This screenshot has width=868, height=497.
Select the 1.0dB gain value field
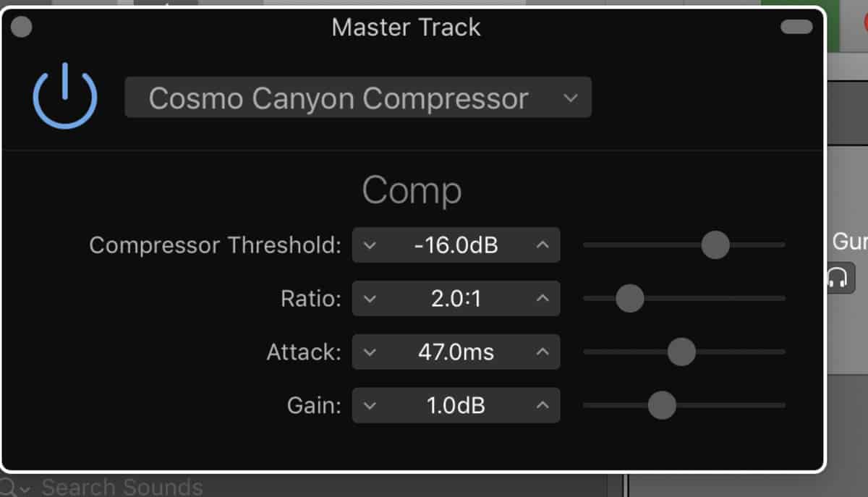pos(456,406)
